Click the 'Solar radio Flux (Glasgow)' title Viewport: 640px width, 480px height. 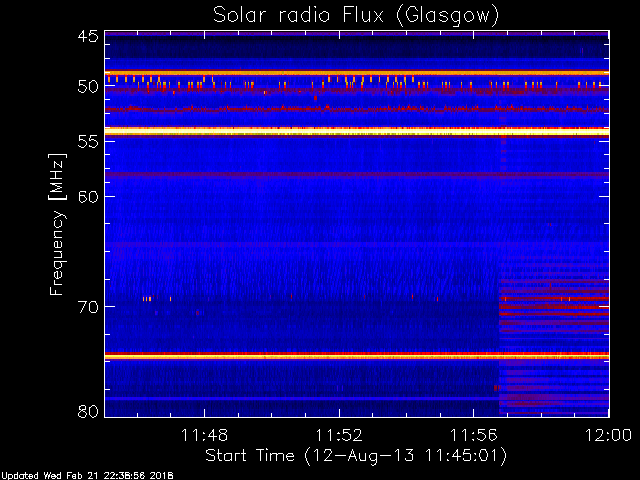pyautogui.click(x=356, y=16)
